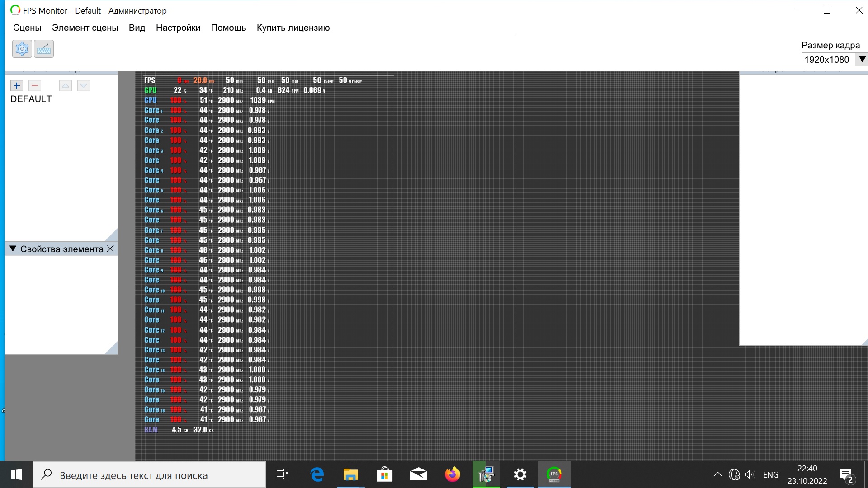Move scene up with arrow button
Image resolution: width=868 pixels, height=488 pixels.
pos(66,85)
